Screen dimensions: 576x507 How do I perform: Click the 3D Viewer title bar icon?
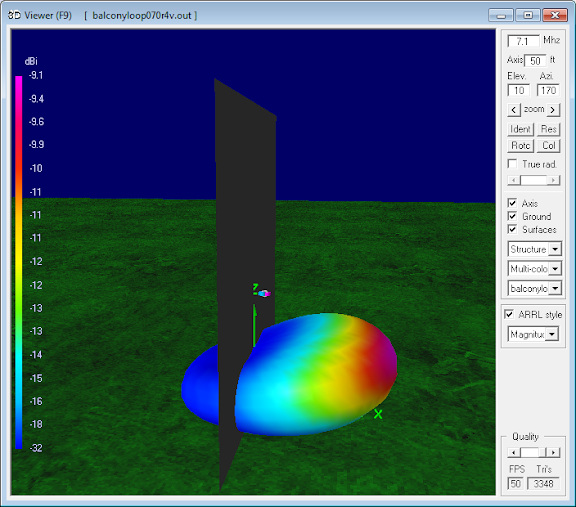[15, 15]
